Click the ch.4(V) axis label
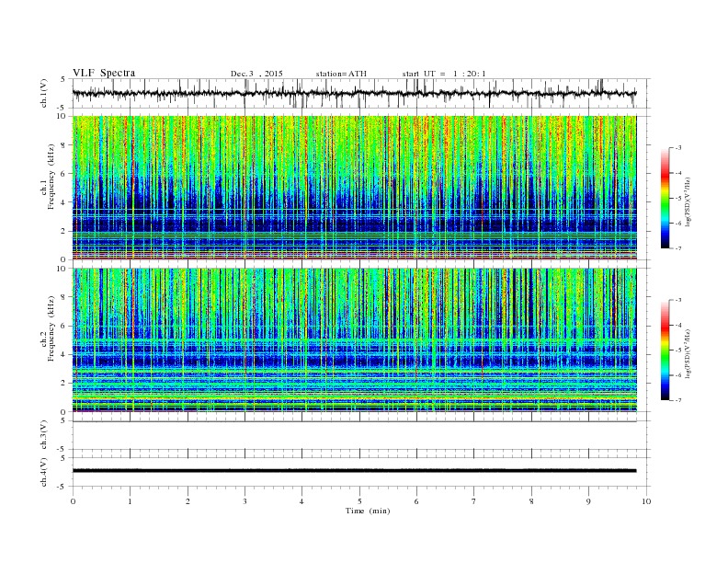Viewport: 728px width, 563px height. tap(44, 472)
